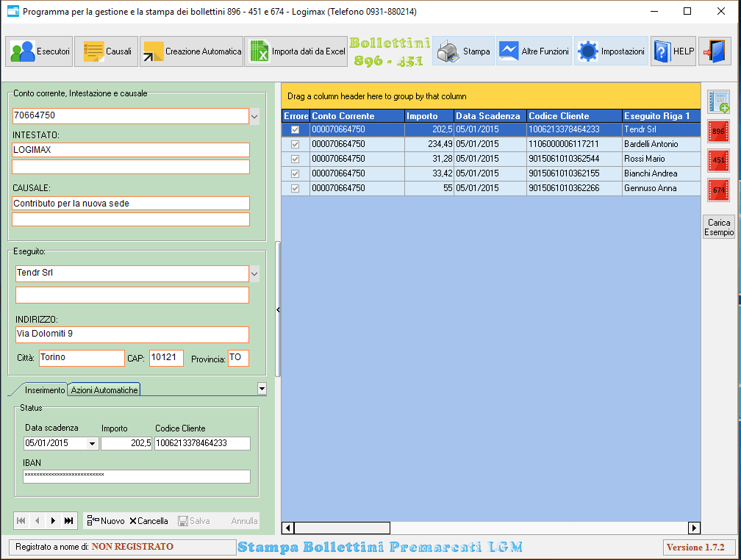Sort by the Errore column header

point(296,116)
